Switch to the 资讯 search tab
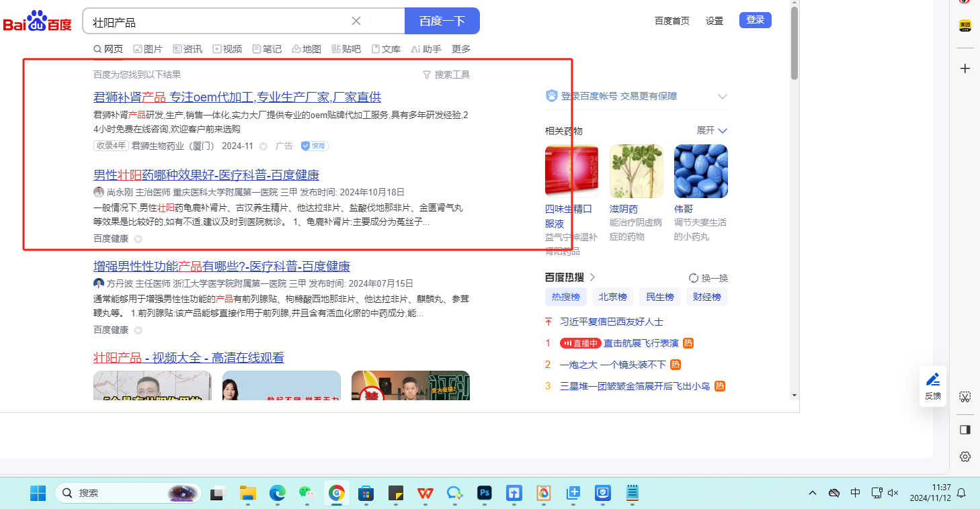The image size is (980, 509). click(188, 49)
